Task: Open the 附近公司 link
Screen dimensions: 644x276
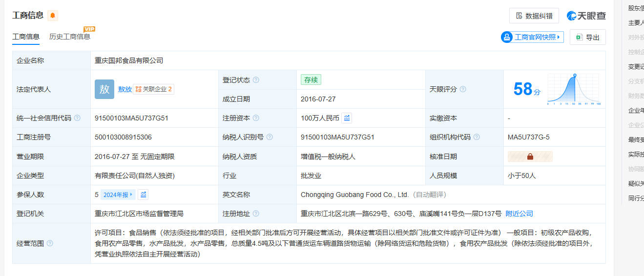Action: 519,214
